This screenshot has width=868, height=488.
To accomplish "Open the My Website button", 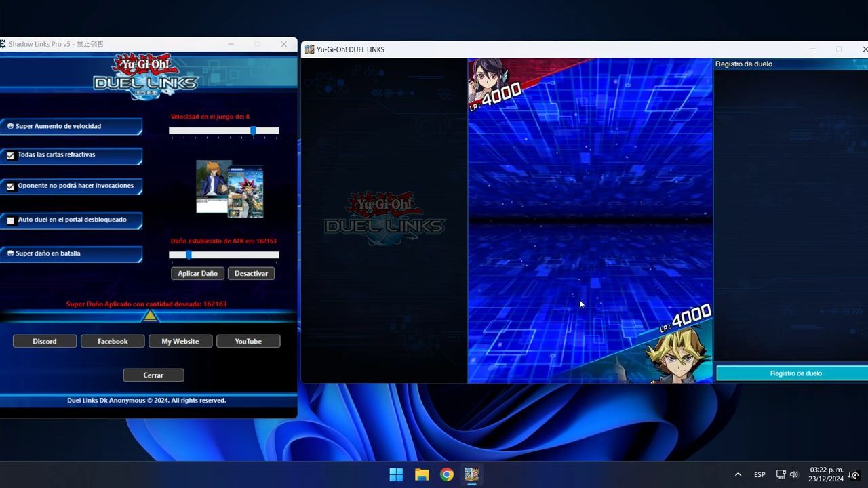I will [180, 341].
